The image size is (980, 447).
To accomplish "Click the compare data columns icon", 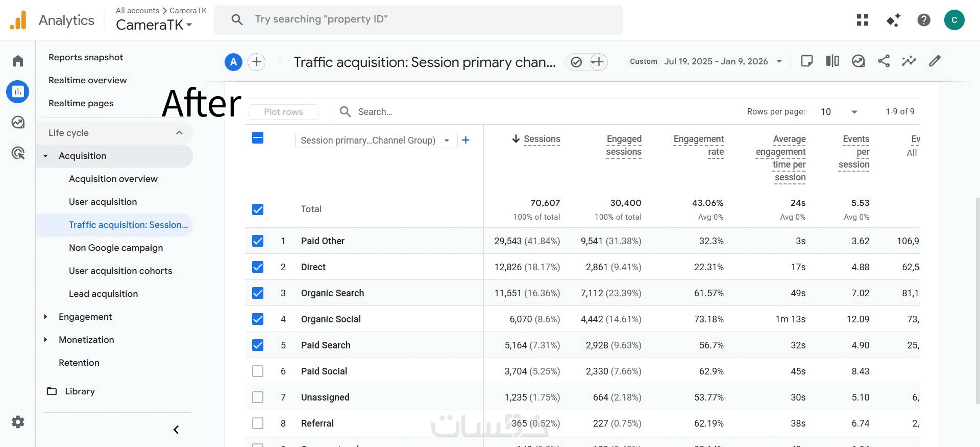I will click(832, 61).
